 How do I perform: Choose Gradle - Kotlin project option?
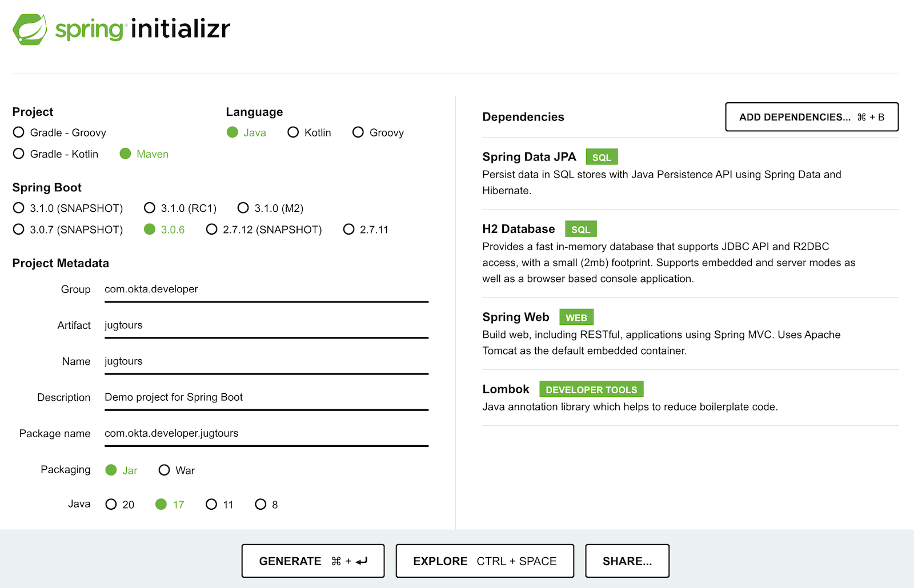coord(19,154)
